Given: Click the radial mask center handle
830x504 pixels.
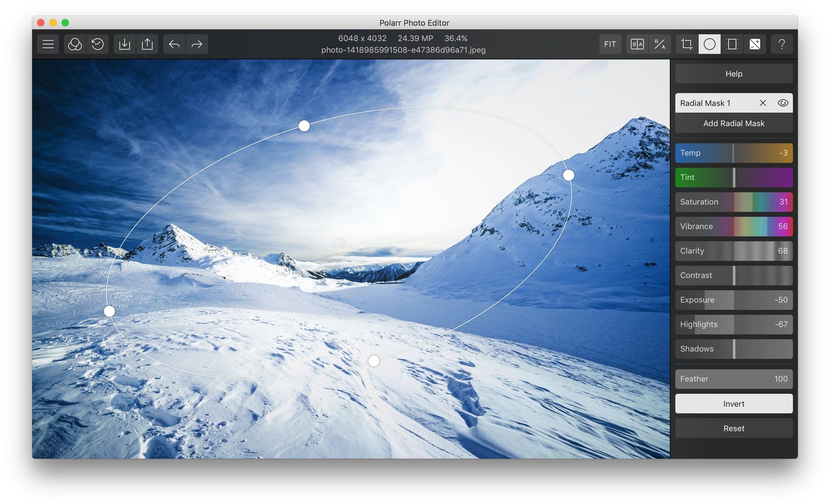Looking at the screenshot, I should 339,243.
